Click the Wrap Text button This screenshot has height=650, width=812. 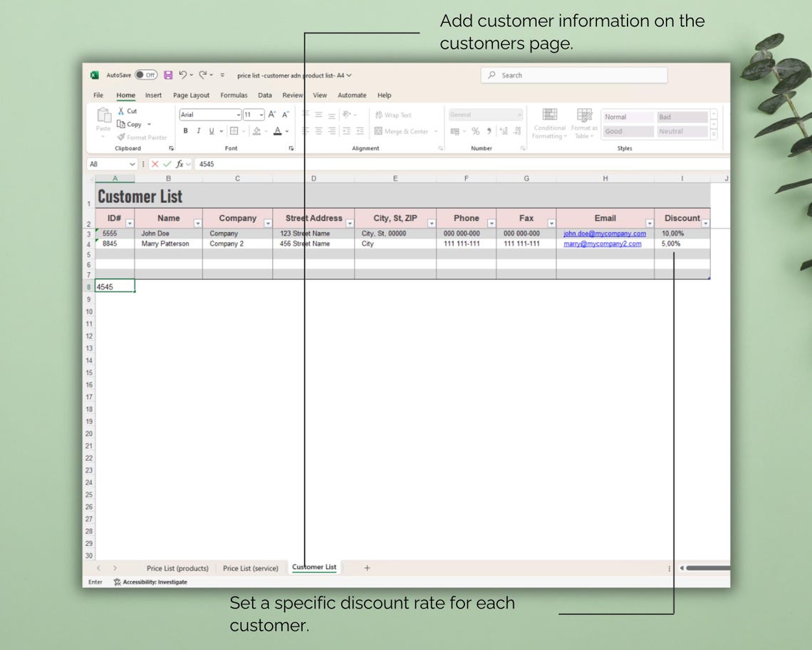point(393,115)
